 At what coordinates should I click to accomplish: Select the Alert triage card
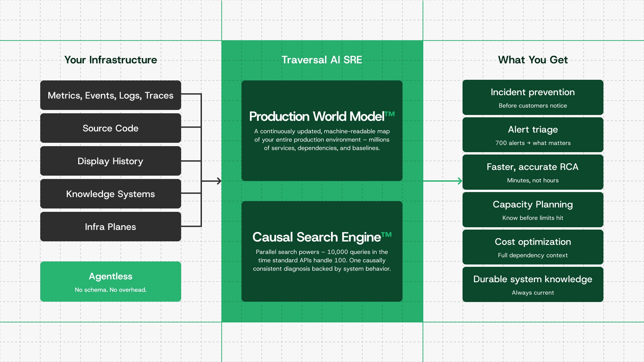pos(533,135)
